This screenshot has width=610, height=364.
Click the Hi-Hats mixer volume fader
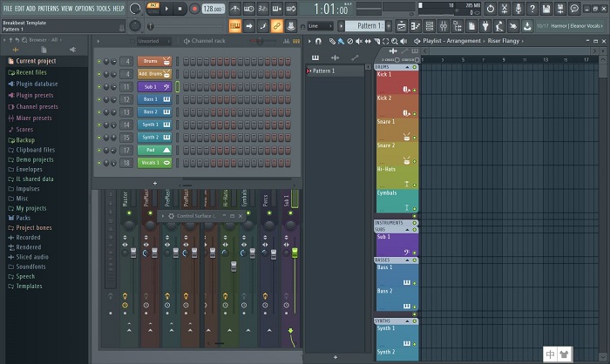(234, 266)
